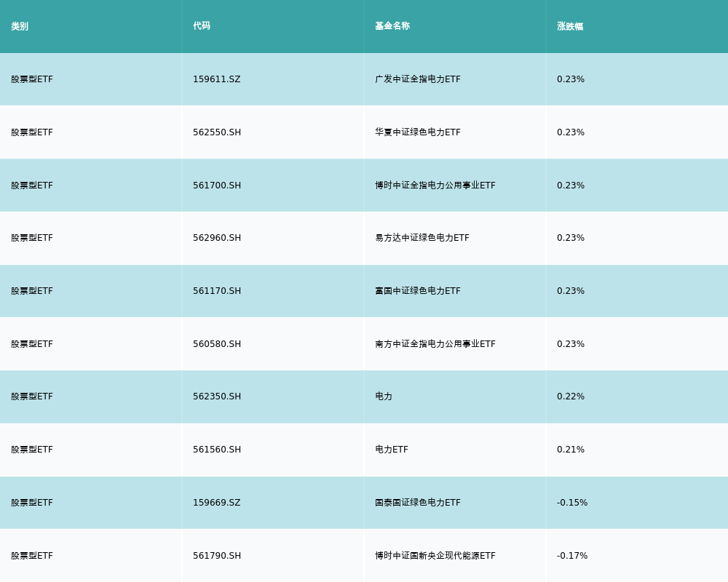The height and width of the screenshot is (582, 728).
Task: Select code 562350.SH
Action: (217, 396)
